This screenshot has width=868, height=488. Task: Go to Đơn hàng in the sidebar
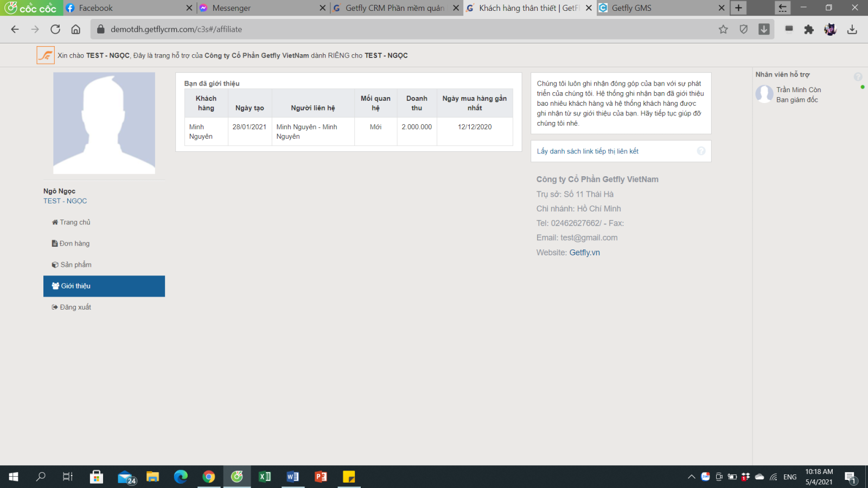(74, 243)
